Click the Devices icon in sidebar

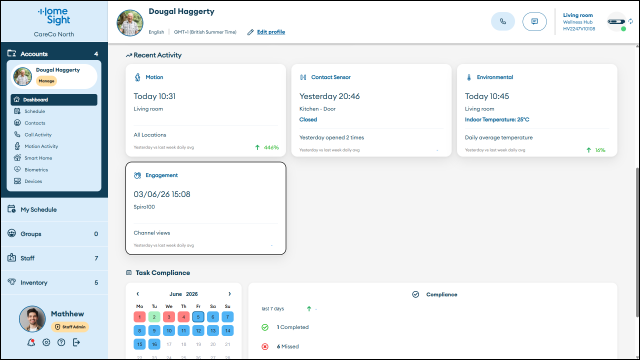tap(17, 181)
